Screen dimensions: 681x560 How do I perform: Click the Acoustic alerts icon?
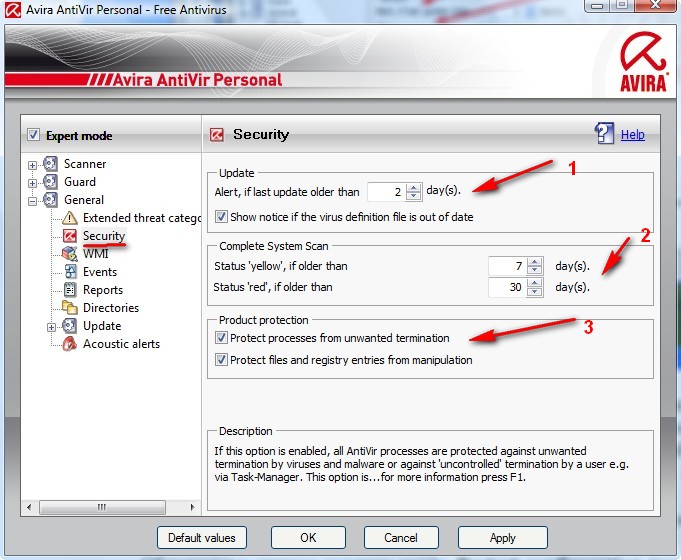point(69,344)
